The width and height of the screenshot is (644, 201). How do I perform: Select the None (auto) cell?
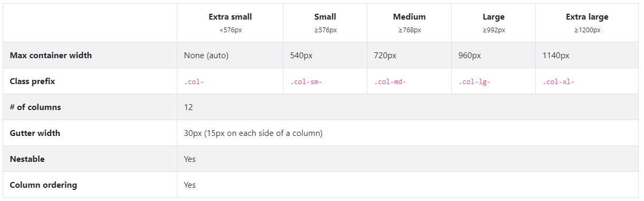coord(206,55)
